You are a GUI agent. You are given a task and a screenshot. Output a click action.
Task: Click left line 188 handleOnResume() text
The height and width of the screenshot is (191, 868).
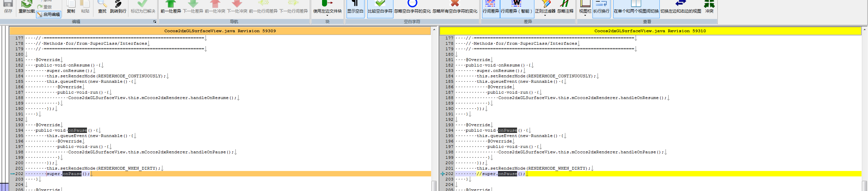[x=153, y=98]
